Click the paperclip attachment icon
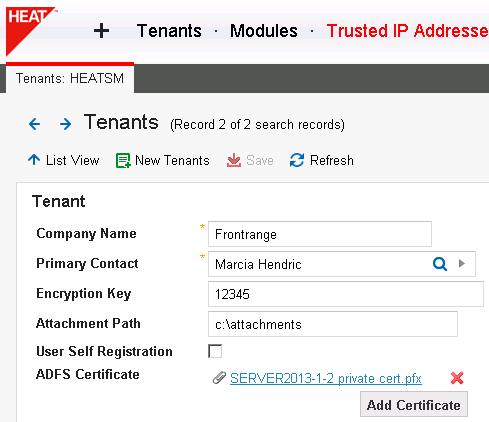Image resolution: width=489 pixels, height=422 pixels. click(x=219, y=378)
